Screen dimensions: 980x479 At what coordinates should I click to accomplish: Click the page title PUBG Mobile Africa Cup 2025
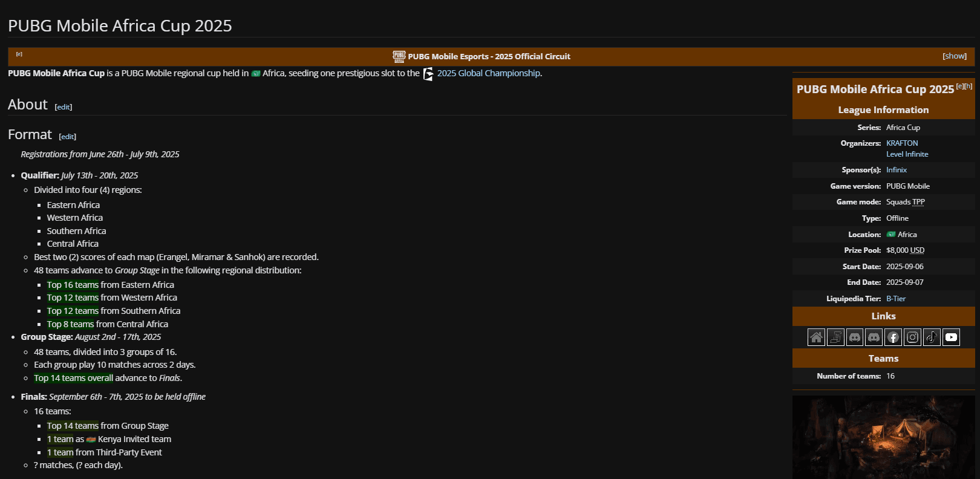120,25
